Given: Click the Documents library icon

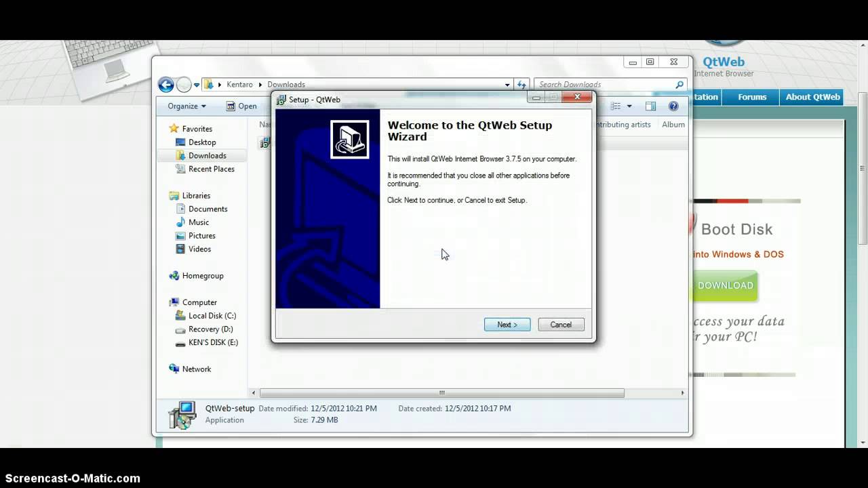Looking at the screenshot, I should (180, 209).
